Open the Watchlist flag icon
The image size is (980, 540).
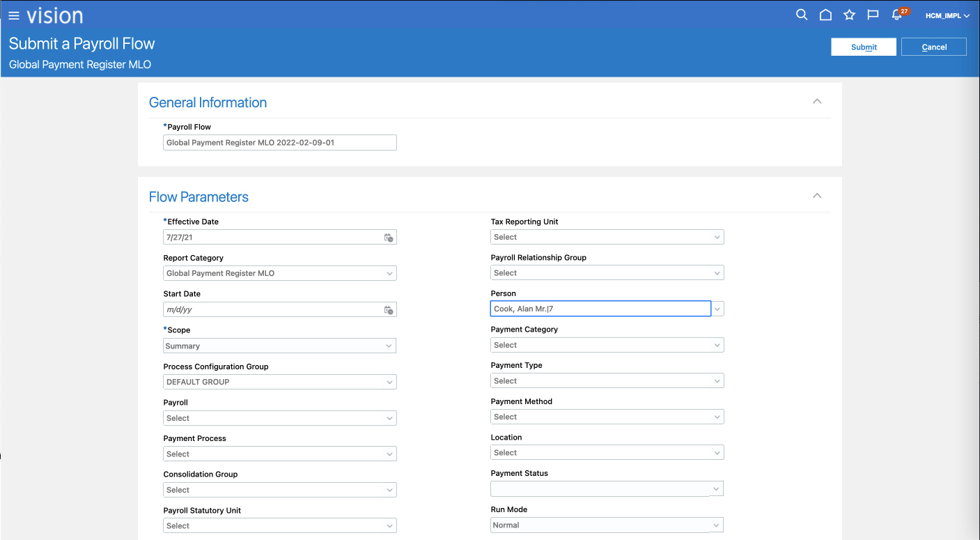tap(872, 15)
